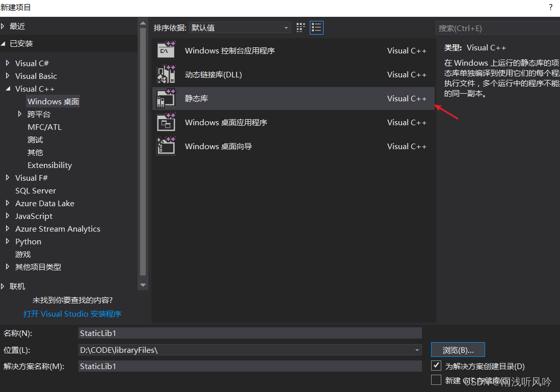
Task: Expand the Visual Basic node
Action: point(8,76)
